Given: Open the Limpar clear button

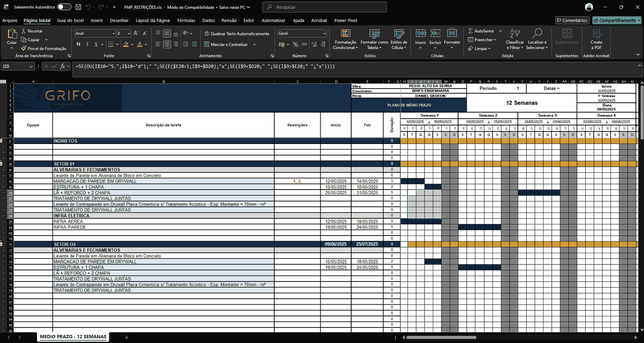Looking at the screenshot, I should (480, 49).
